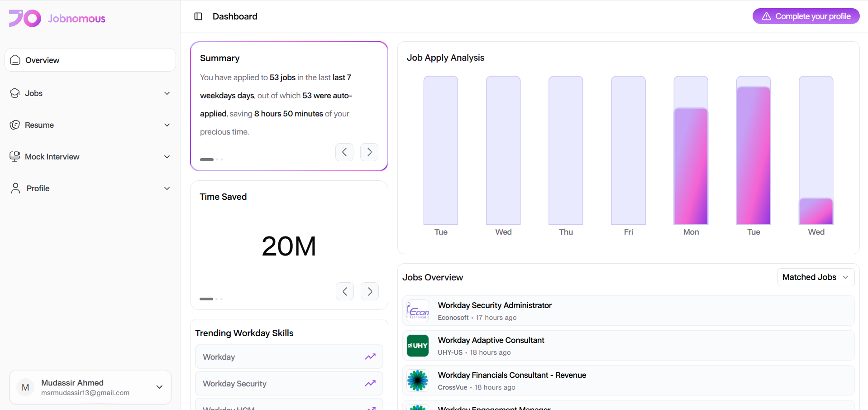Open the Resume sidebar item

pos(90,125)
